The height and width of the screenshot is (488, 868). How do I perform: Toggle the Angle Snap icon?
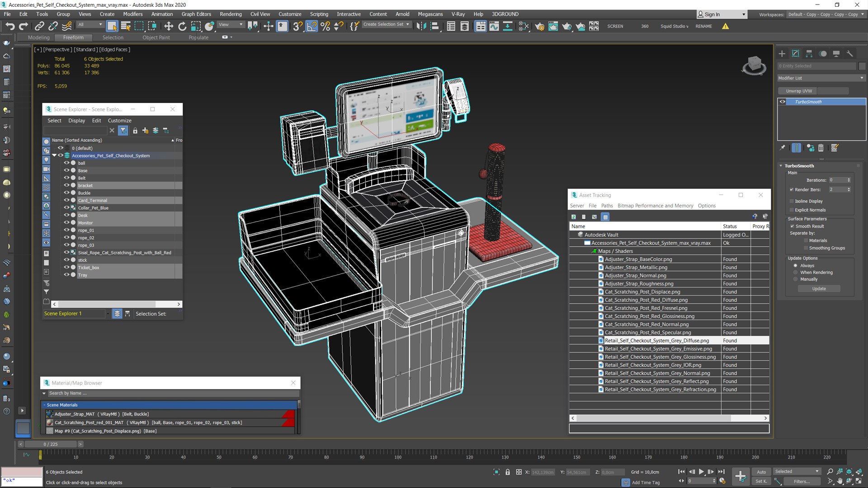tap(311, 26)
